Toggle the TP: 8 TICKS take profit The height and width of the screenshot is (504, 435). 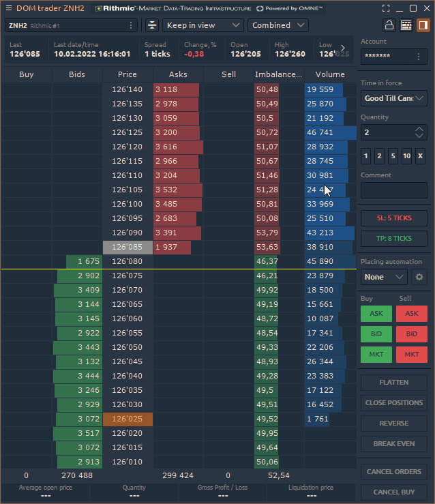coord(393,239)
